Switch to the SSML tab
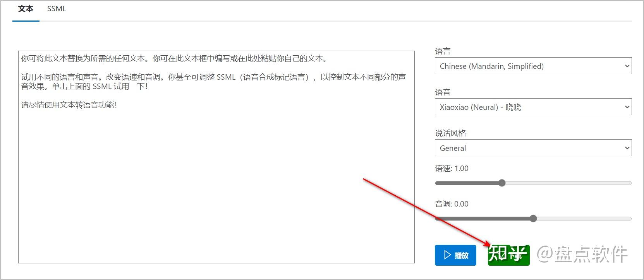The width and height of the screenshot is (644, 280). pos(57,9)
